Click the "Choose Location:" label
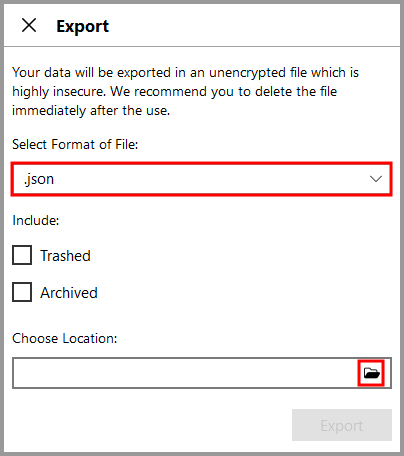This screenshot has width=404, height=456. click(x=65, y=338)
